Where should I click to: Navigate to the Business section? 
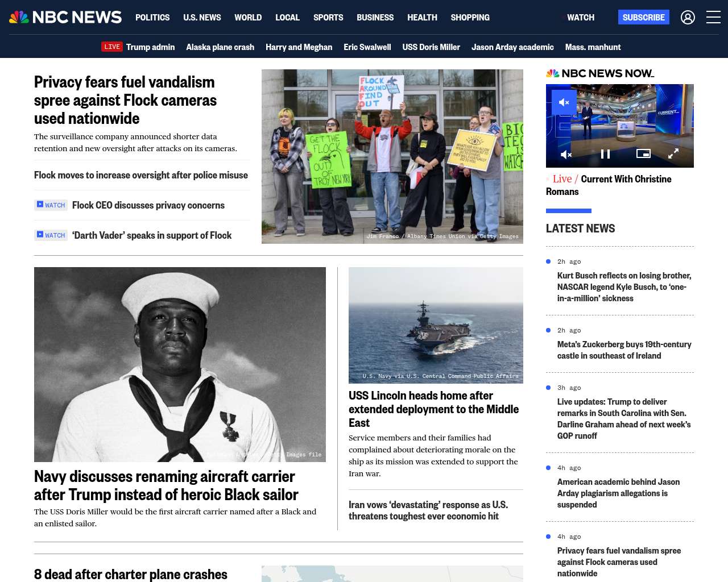click(375, 18)
